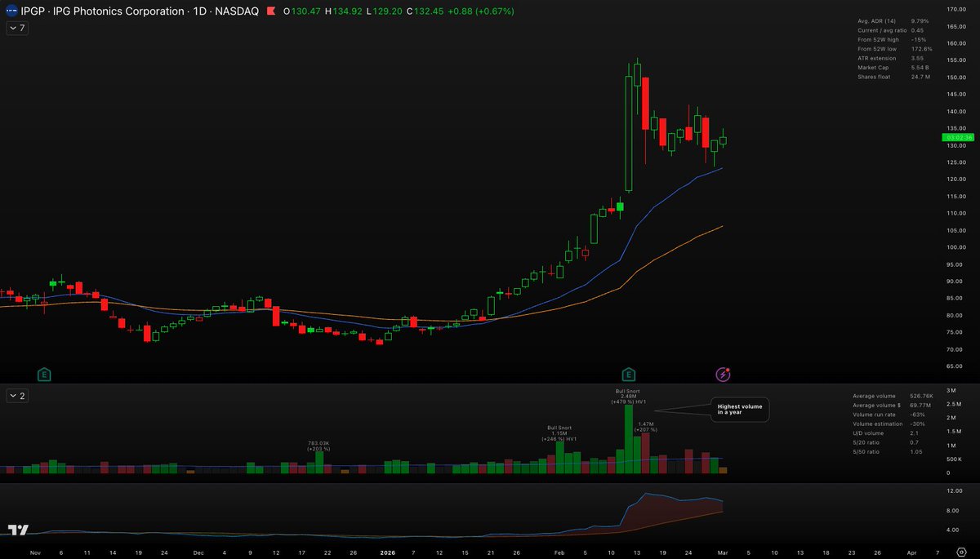Click 'NASDAQ' in the chart legend
Image resolution: width=980 pixels, height=559 pixels.
(236, 11)
